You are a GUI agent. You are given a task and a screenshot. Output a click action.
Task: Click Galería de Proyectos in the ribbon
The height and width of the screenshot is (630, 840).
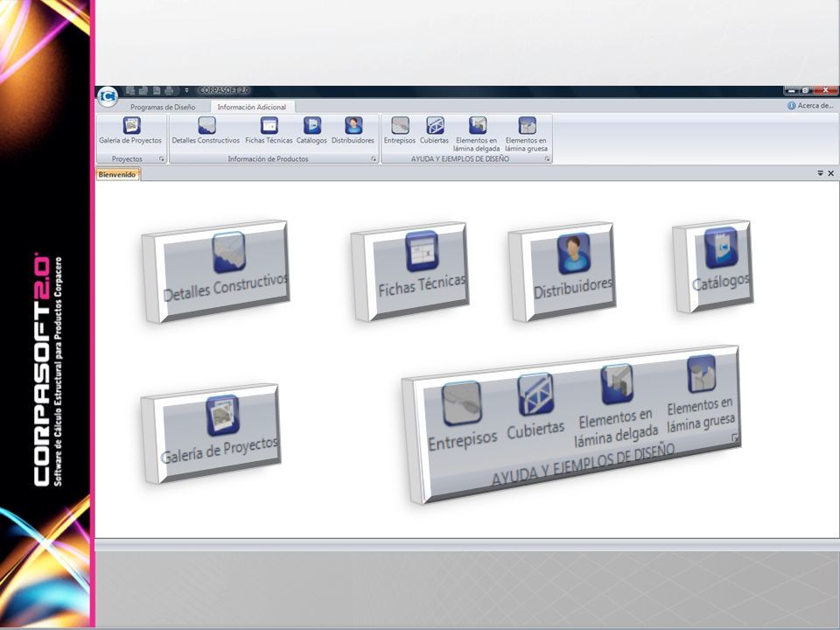tap(130, 131)
